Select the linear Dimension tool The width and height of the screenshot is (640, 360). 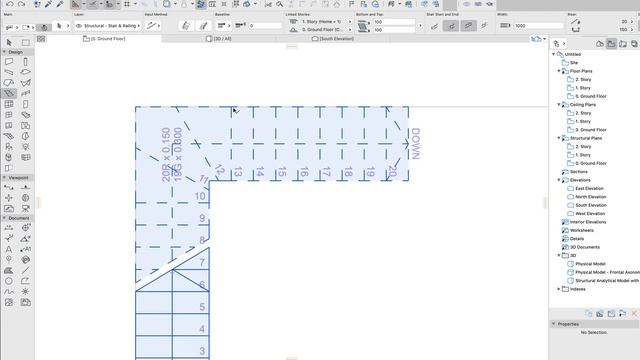(x=9, y=228)
